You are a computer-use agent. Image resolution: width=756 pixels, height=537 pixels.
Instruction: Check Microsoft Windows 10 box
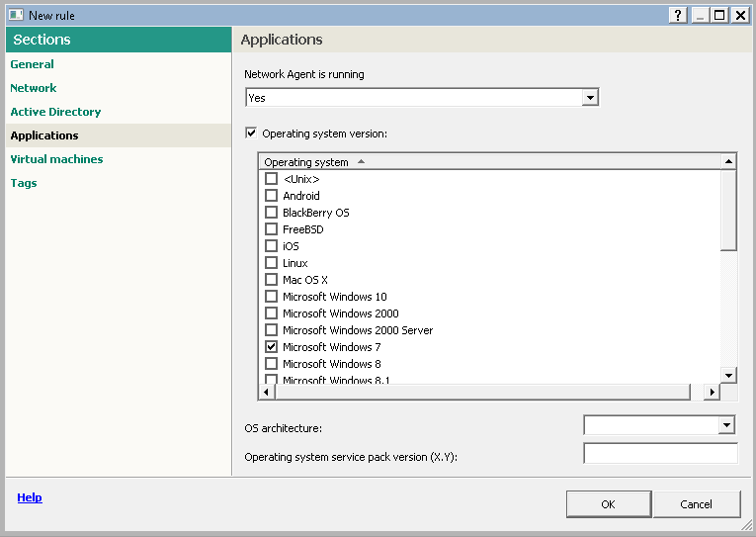(x=272, y=297)
